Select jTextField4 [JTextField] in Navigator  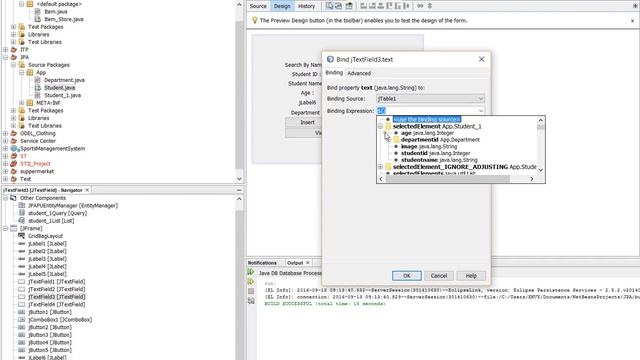(57, 304)
